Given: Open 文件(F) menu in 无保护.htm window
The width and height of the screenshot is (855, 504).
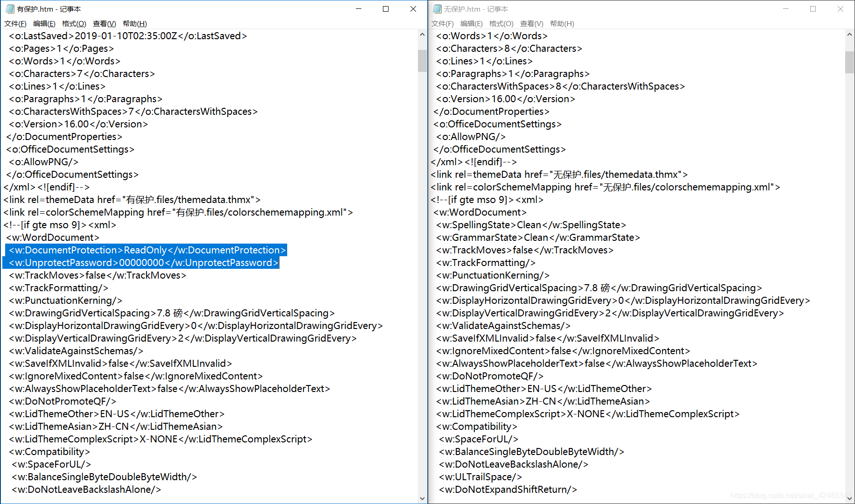Looking at the screenshot, I should [443, 23].
